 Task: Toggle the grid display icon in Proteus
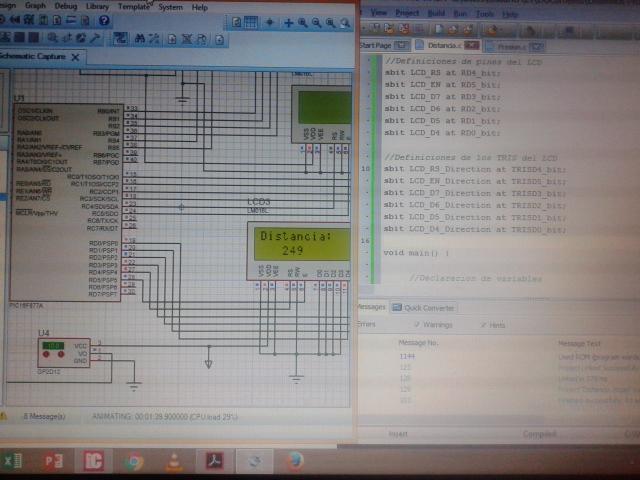coord(250,22)
